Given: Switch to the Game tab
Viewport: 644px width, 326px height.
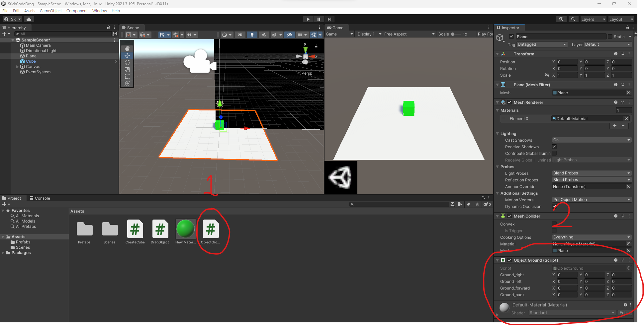Looking at the screenshot, I should click(x=335, y=28).
